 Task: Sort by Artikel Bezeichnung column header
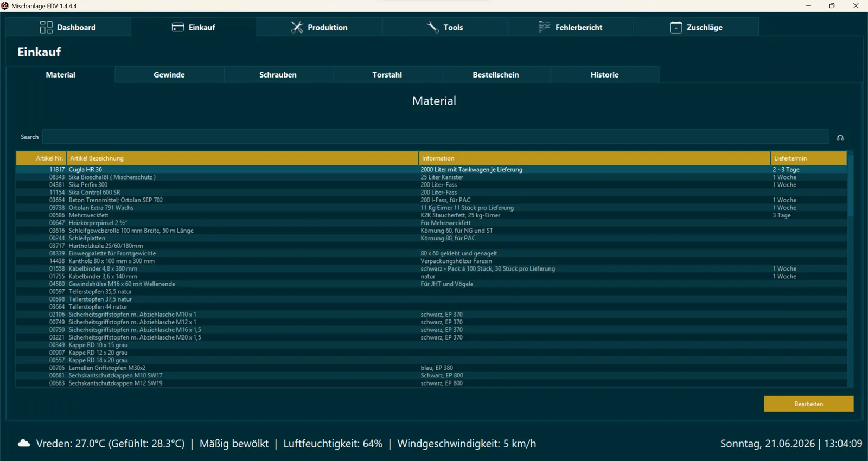242,158
